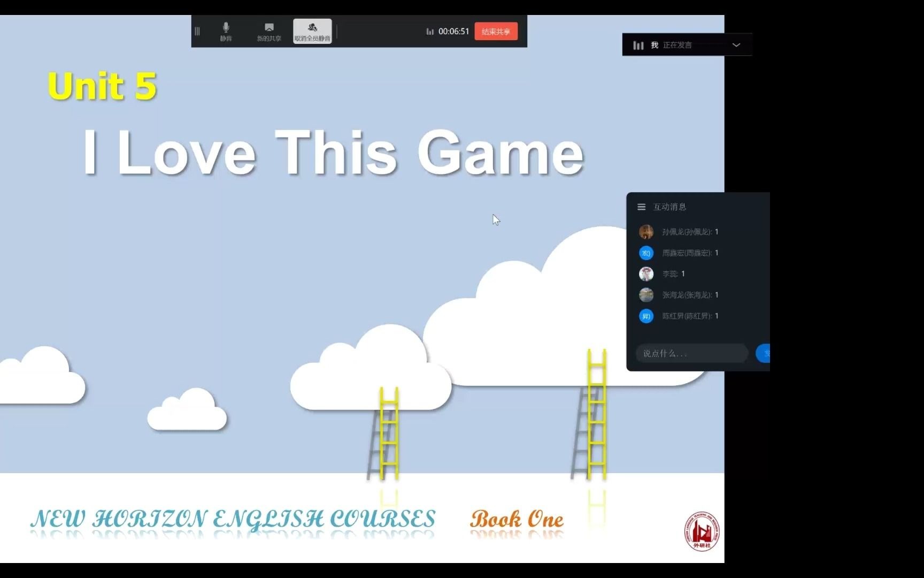End screen sharing with 结束共享
This screenshot has width=924, height=578.
(x=496, y=32)
